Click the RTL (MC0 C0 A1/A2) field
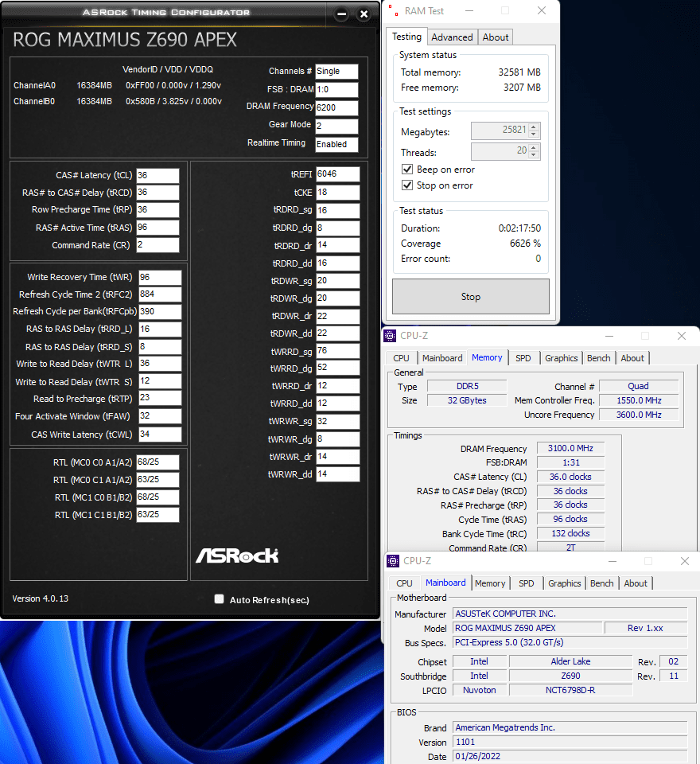Screen dimensions: 700x764 coord(157,462)
